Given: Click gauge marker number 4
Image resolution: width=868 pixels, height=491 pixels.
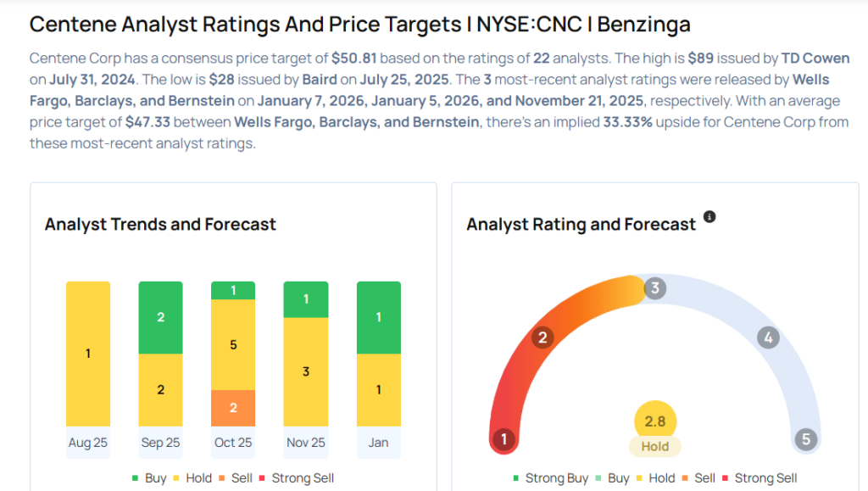Looking at the screenshot, I should tap(767, 338).
